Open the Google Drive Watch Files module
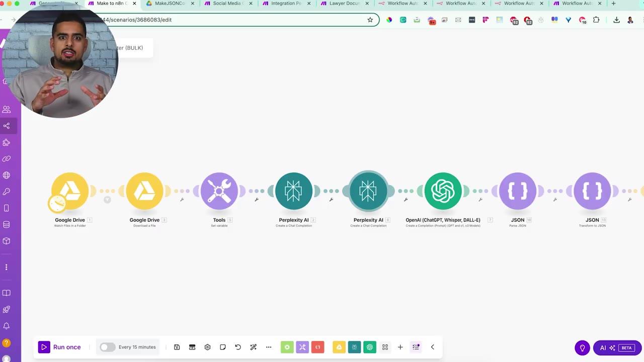 coord(70,191)
